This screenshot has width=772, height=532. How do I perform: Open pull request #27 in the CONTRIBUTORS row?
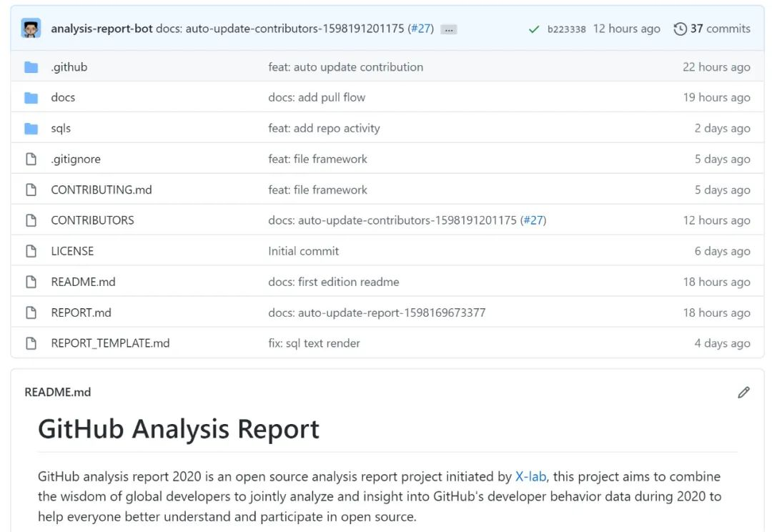[533, 220]
